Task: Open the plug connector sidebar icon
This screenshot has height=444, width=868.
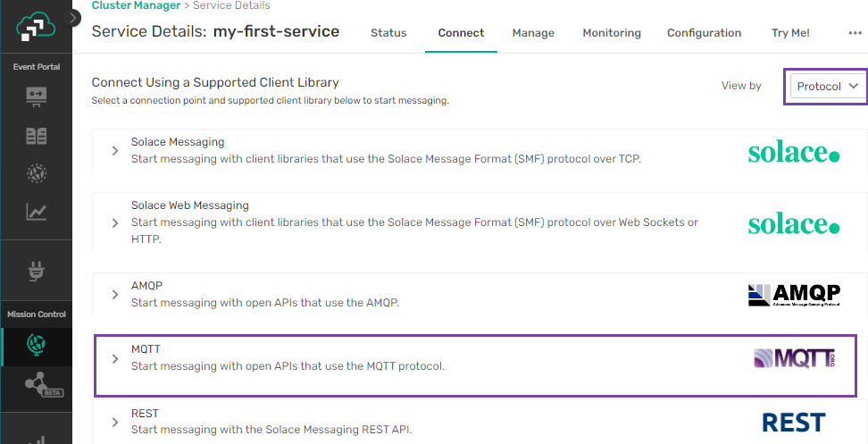Action: (37, 272)
